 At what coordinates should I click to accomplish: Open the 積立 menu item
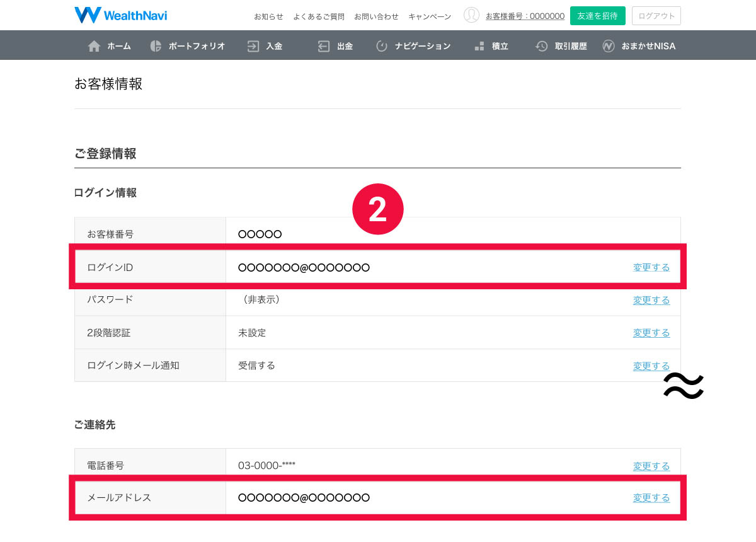click(500, 46)
